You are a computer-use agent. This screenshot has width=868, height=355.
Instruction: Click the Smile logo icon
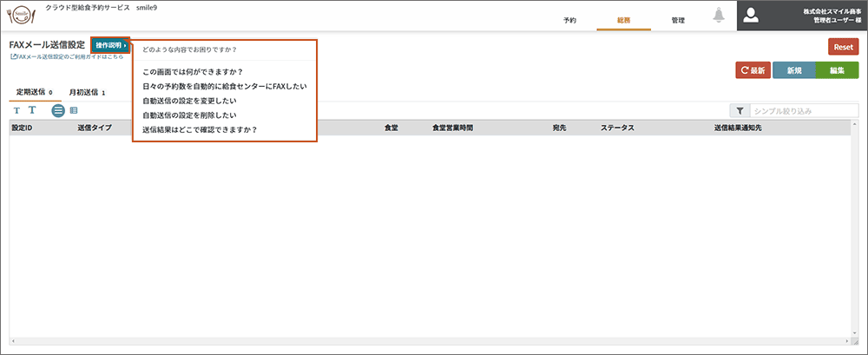[23, 15]
